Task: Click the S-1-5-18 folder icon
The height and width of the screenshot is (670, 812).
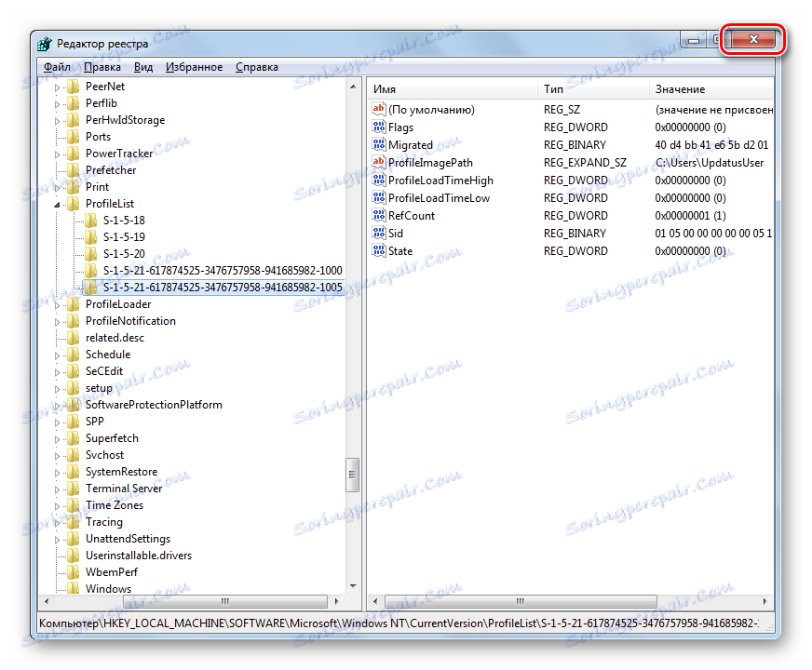Action: 90,221
